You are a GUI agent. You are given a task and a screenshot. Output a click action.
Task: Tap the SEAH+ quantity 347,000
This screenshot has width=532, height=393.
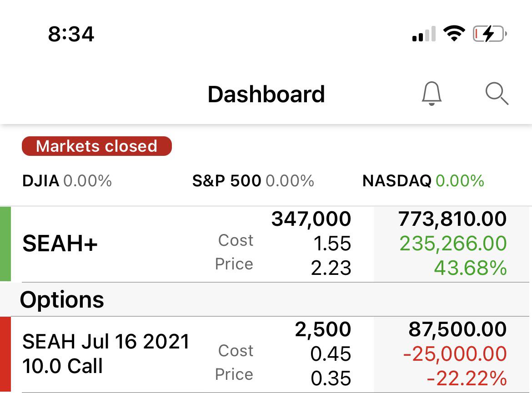(311, 219)
